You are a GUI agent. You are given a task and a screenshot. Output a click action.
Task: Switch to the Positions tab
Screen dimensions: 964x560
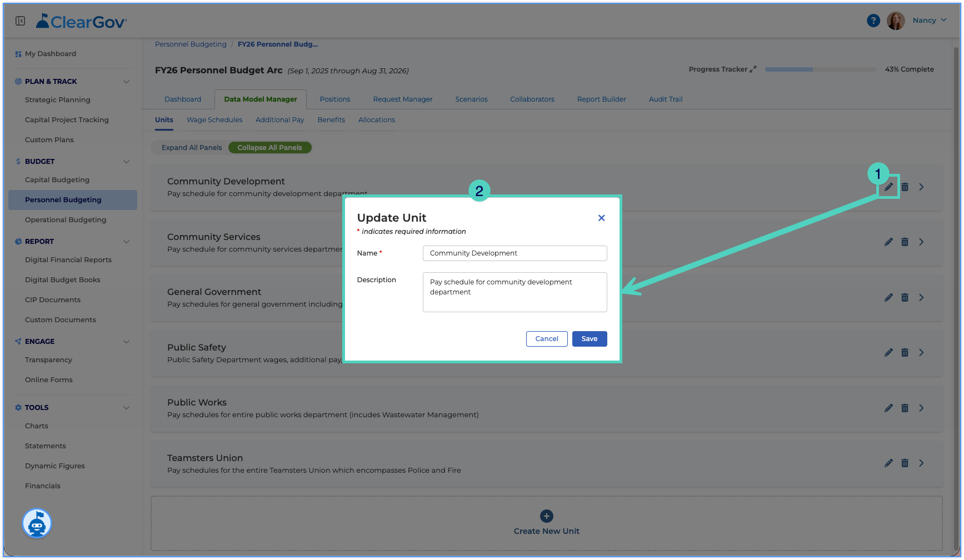click(x=335, y=99)
